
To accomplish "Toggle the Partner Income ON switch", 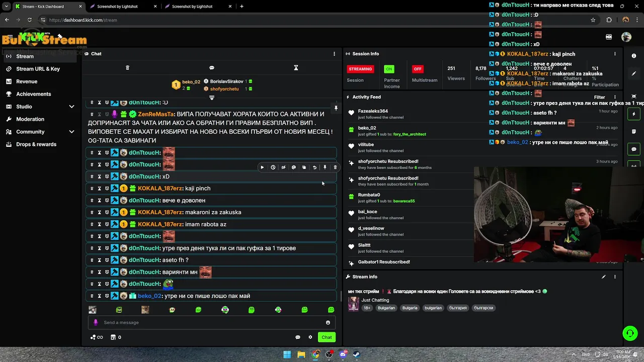I will click(x=389, y=69).
